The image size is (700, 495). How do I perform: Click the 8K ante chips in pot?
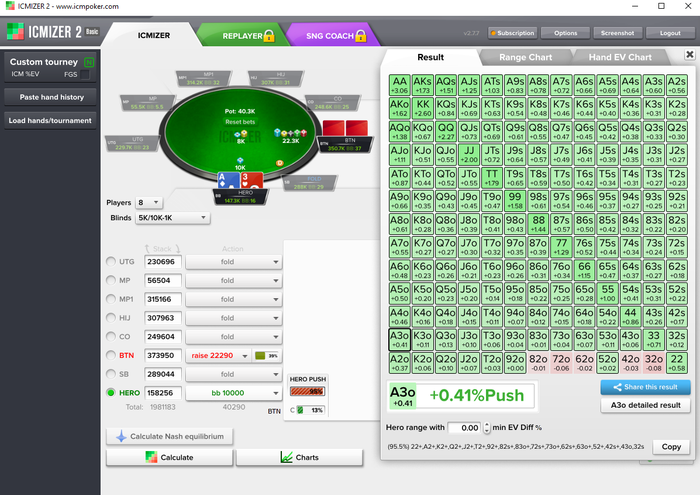click(x=241, y=134)
